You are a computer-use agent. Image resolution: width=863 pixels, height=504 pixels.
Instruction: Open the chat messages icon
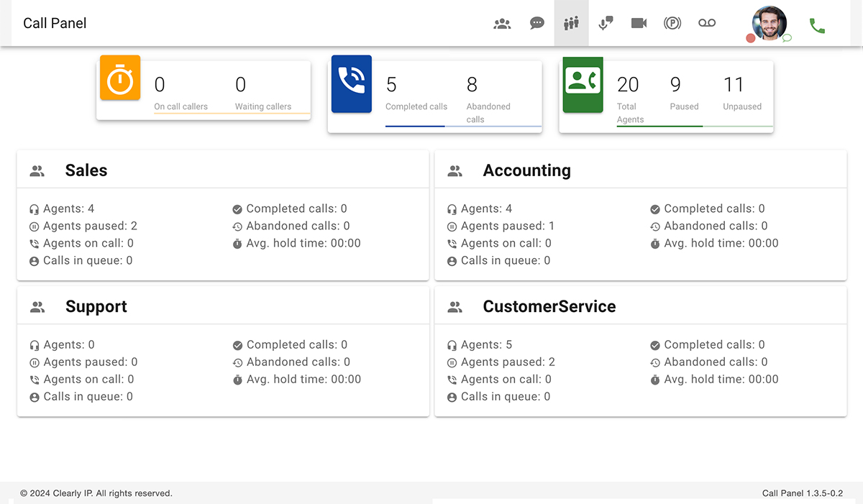pos(536,24)
